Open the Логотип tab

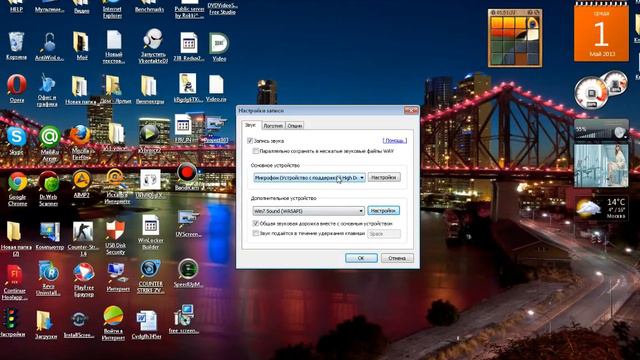tap(273, 126)
